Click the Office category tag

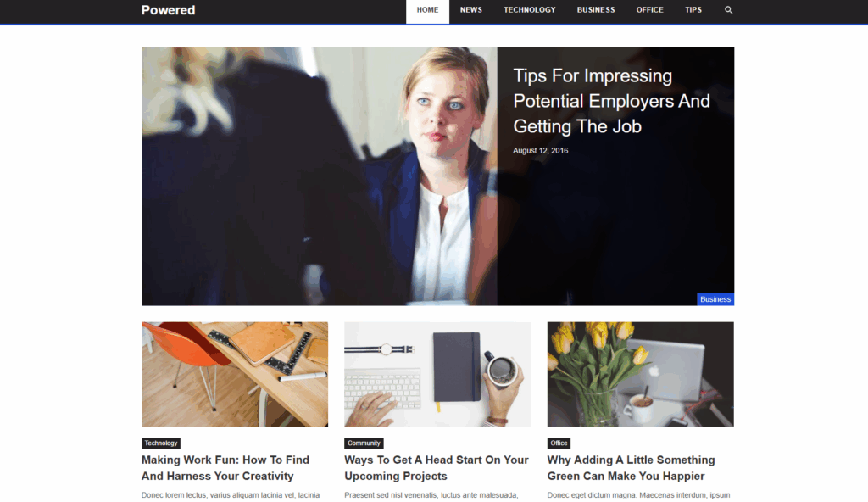[x=559, y=443]
